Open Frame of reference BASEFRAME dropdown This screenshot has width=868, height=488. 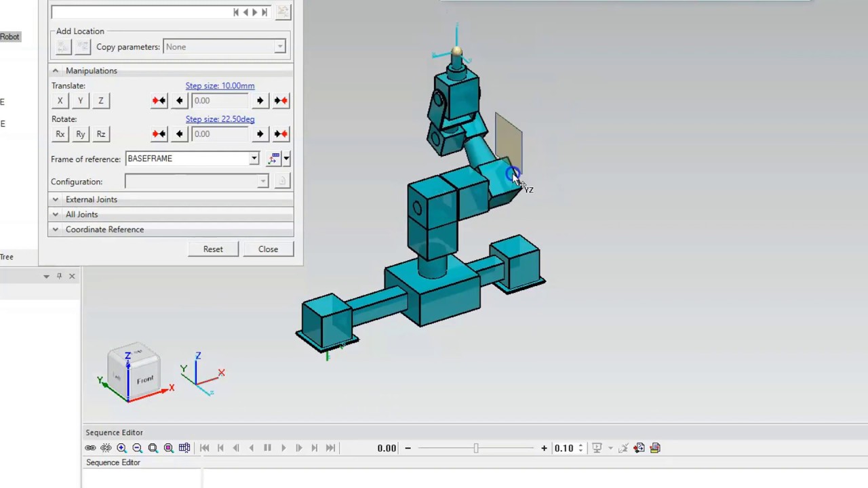tap(192, 159)
